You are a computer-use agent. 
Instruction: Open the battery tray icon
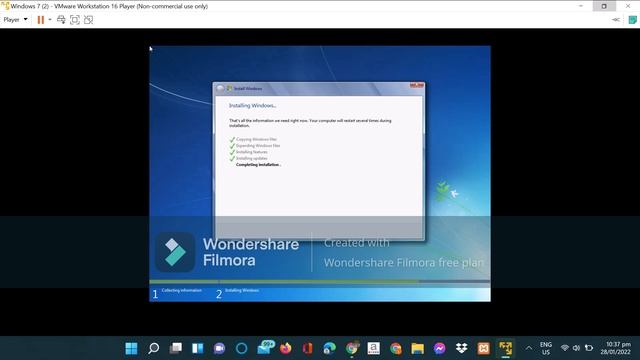[589, 348]
